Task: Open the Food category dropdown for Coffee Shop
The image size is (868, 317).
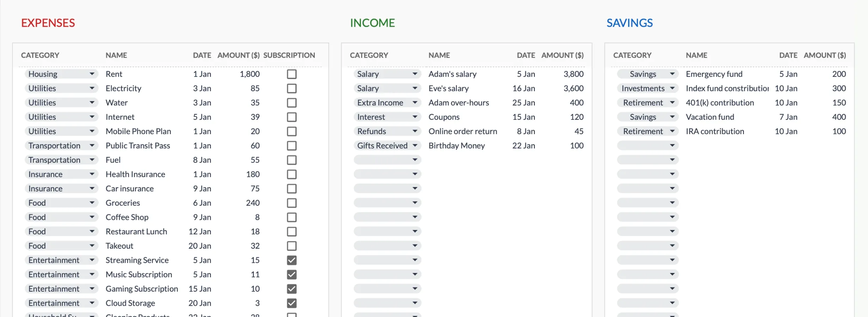Action: coord(61,217)
